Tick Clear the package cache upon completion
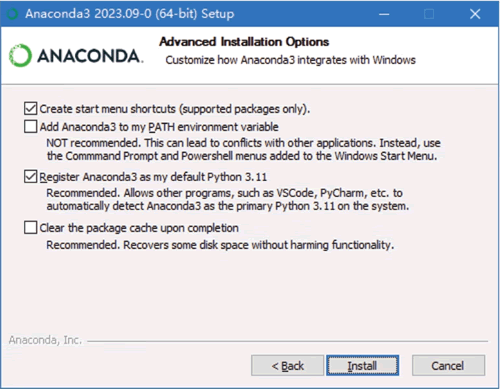Viewport: 500px width, 389px height. point(30,228)
